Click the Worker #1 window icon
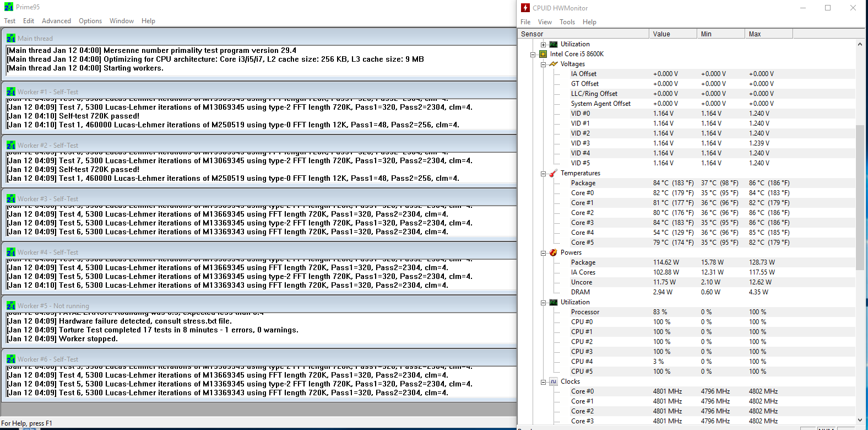 point(11,92)
